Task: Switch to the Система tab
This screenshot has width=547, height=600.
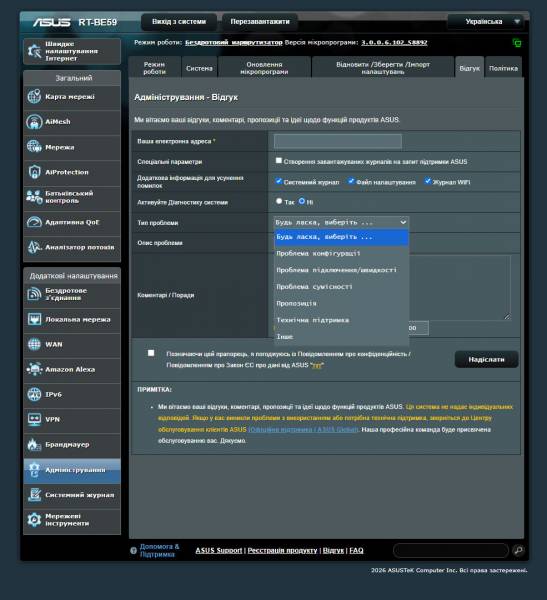Action: pyautogui.click(x=199, y=68)
